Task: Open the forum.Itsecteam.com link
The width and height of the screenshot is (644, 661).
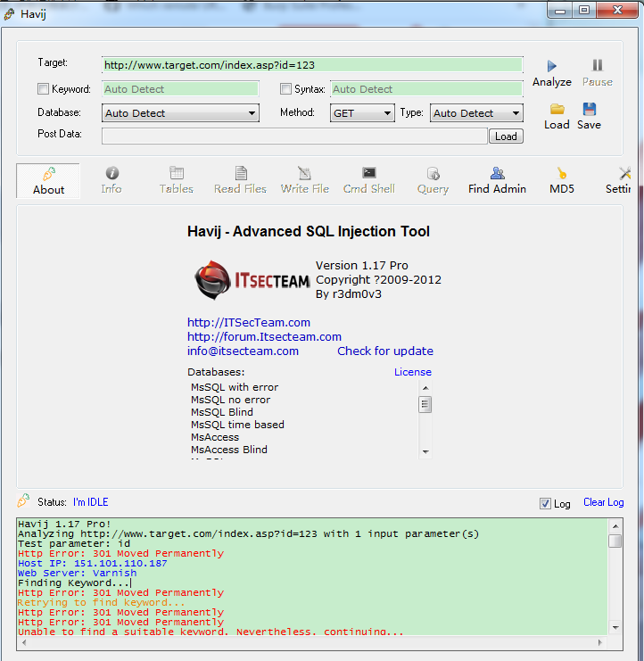Action: [264, 337]
